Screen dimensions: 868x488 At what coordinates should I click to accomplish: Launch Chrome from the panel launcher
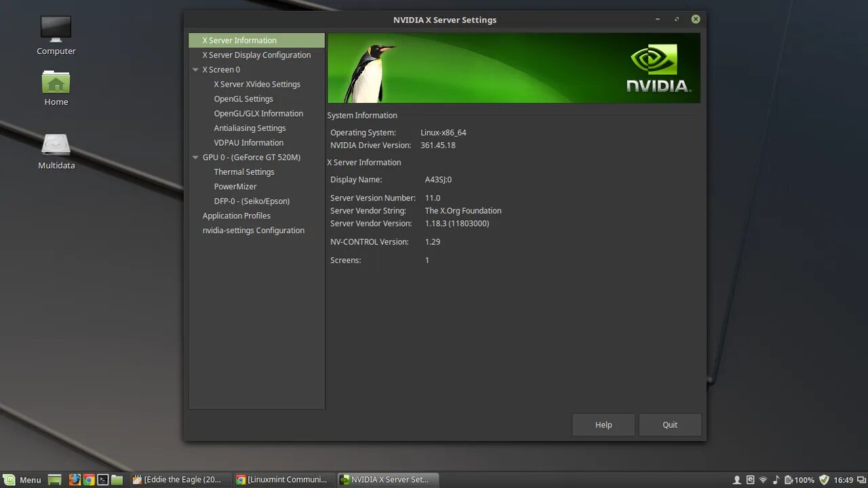[x=89, y=480]
